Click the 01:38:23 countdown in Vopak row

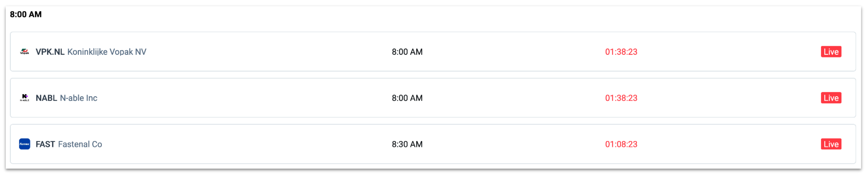pyautogui.click(x=621, y=52)
